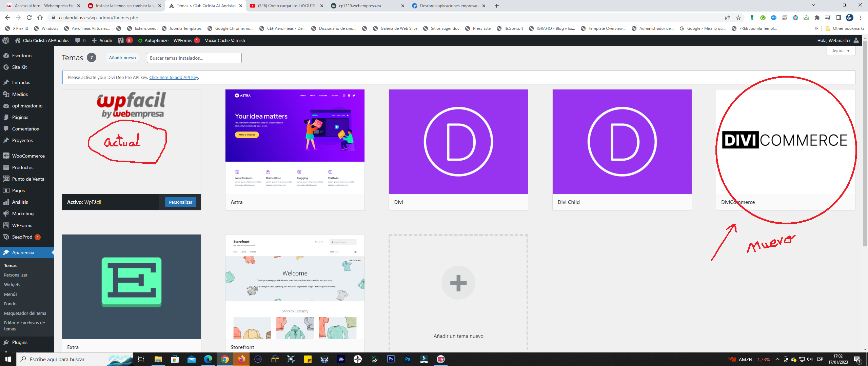Open the WordPress logo menu
Image resolution: width=868 pixels, height=366 pixels.
coord(6,40)
